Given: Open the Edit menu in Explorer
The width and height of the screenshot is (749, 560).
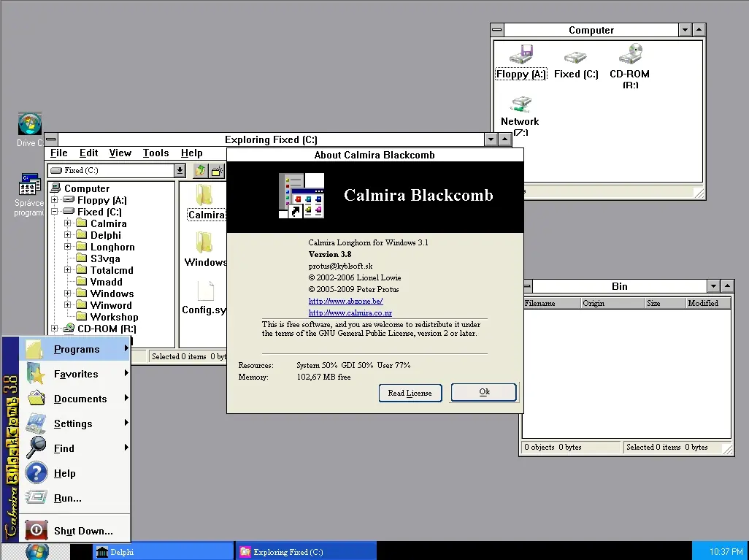Looking at the screenshot, I should 89,153.
